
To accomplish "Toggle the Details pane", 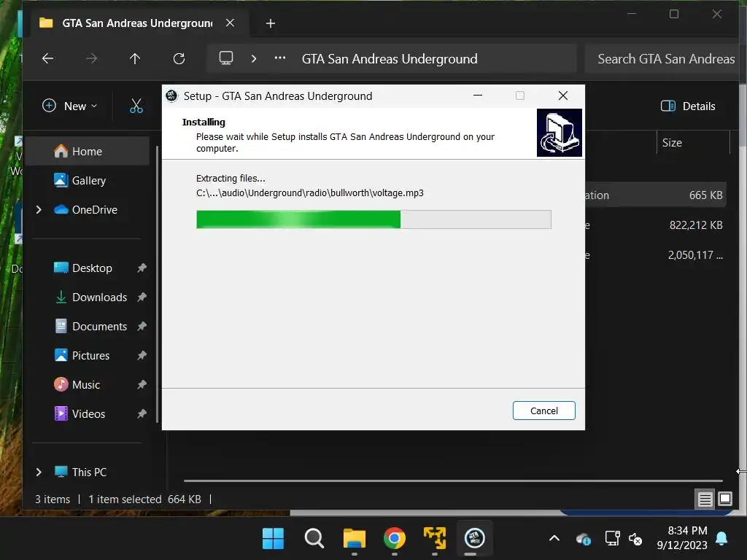I will tap(687, 106).
